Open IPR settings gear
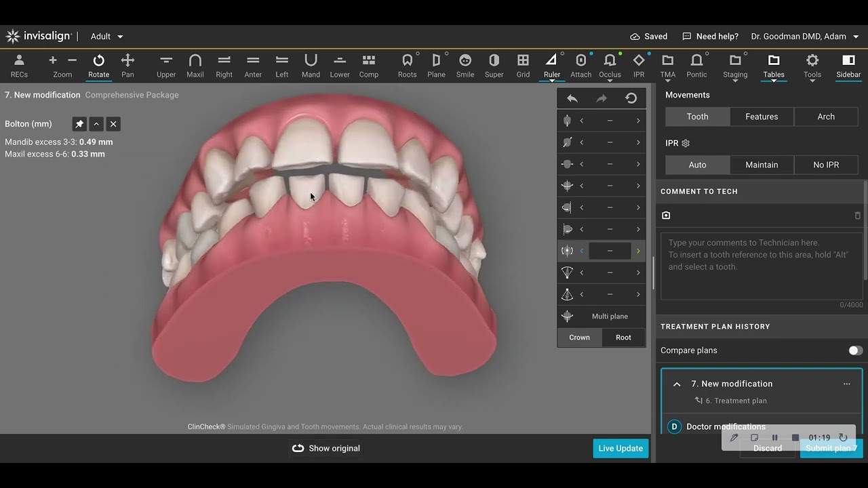Image resolution: width=868 pixels, height=488 pixels. (686, 144)
